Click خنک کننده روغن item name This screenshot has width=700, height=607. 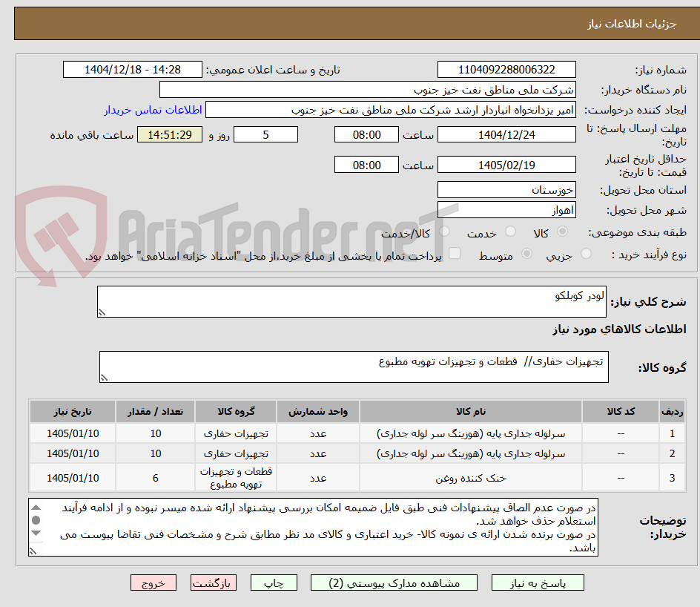point(471,479)
